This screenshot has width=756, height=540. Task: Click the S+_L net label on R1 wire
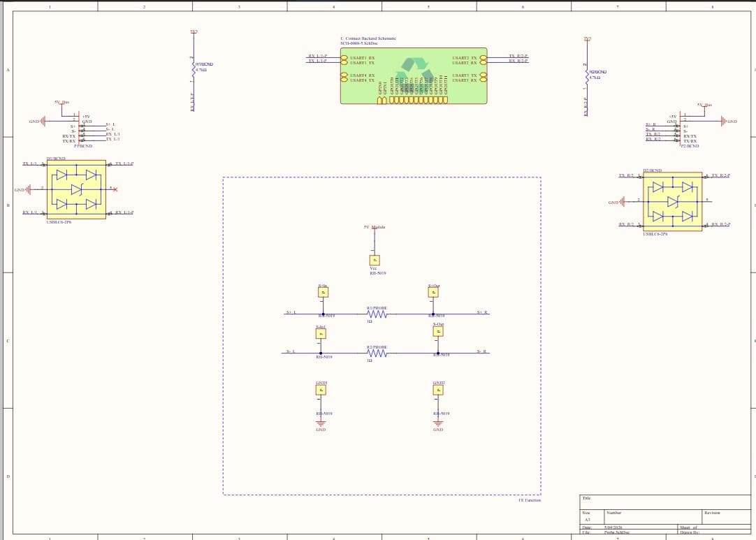click(291, 312)
